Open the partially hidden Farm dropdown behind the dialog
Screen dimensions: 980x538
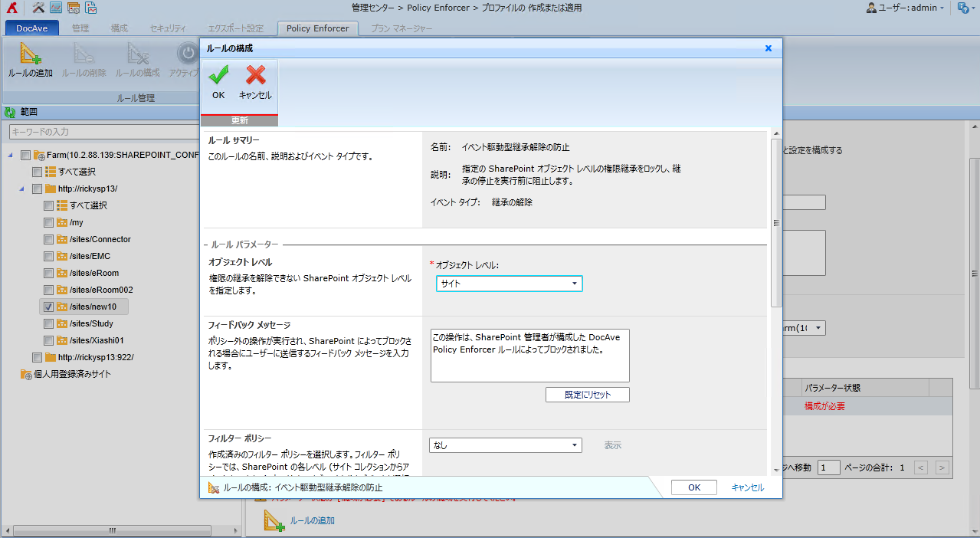803,328
